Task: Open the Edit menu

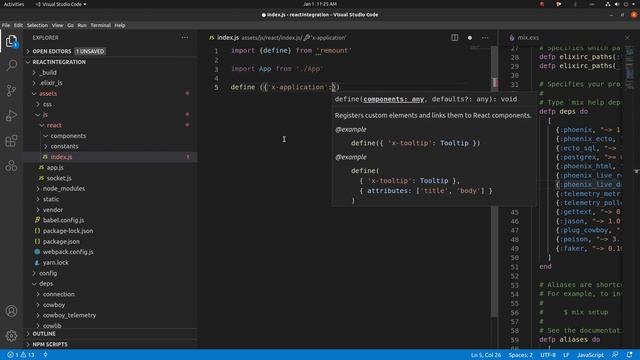Action: tap(18, 25)
